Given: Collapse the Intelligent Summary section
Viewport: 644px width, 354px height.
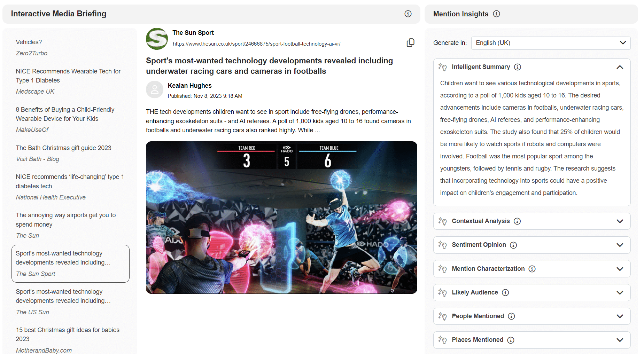Looking at the screenshot, I should [x=620, y=67].
